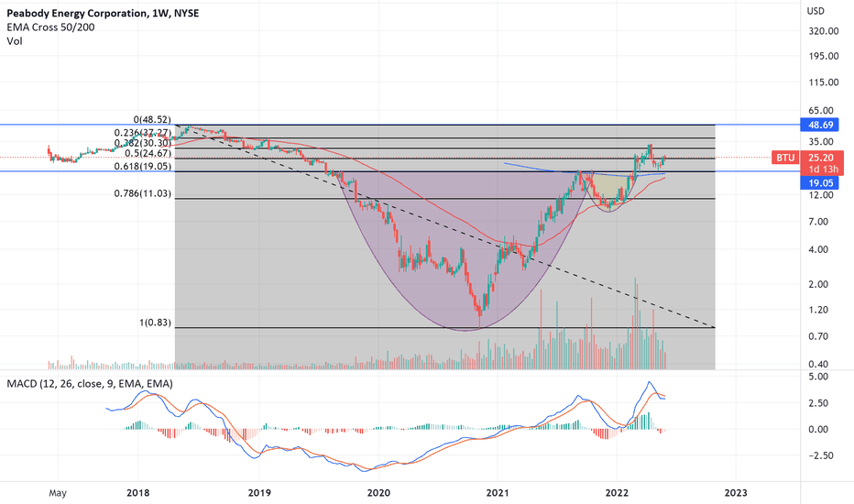The height and width of the screenshot is (504, 854).
Task: Click the 0.618(19.05) Fibonacci level label
Action: [142, 167]
